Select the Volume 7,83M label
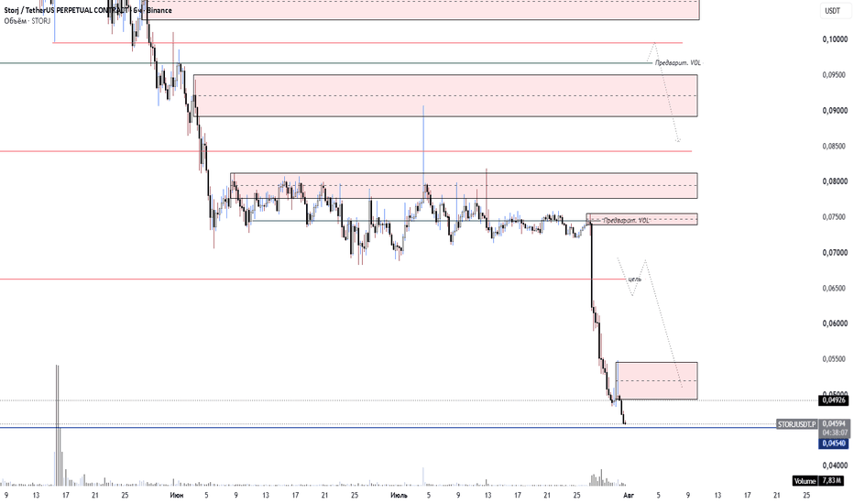 819,481
